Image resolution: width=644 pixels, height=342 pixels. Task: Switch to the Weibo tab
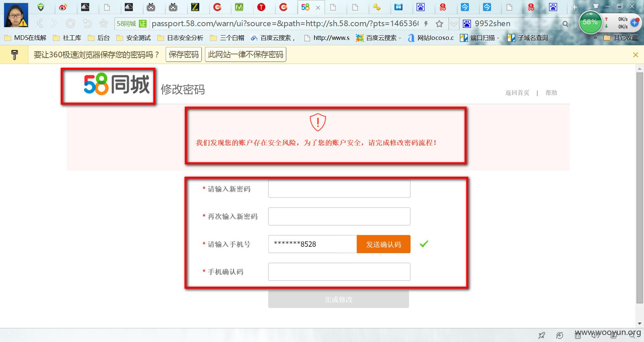(63, 7)
